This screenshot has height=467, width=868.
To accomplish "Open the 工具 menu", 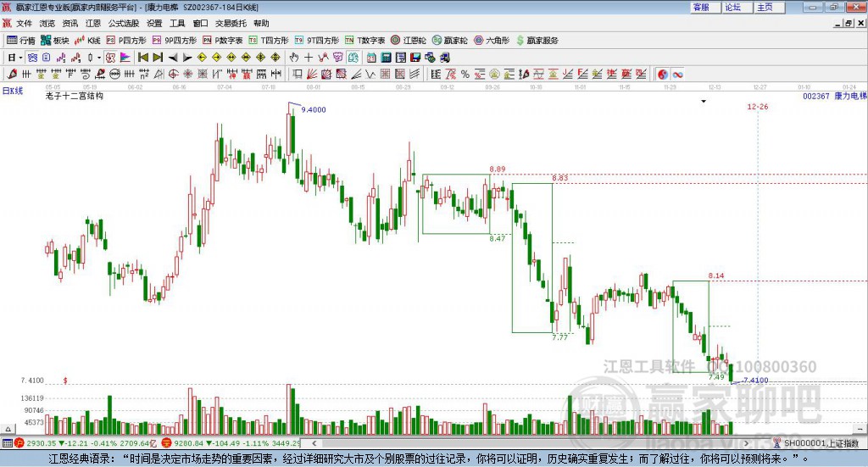I will (x=177, y=23).
